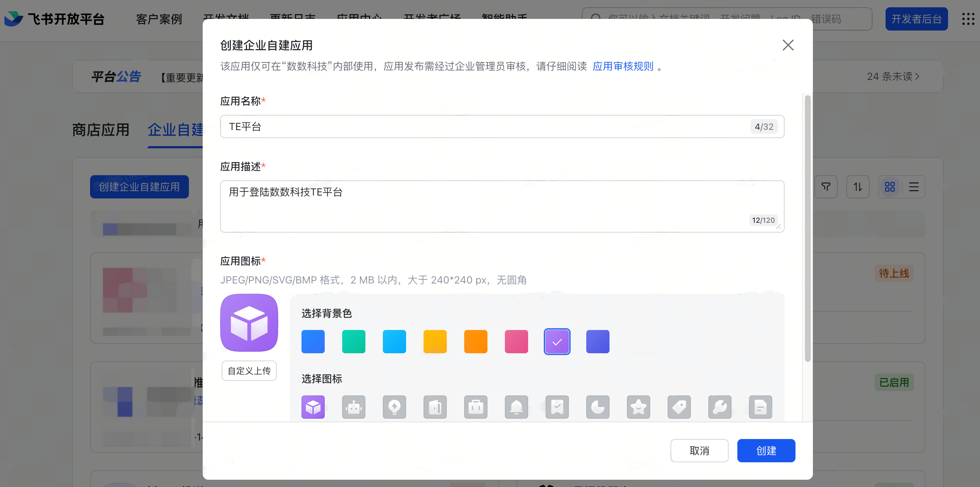The width and height of the screenshot is (980, 487).
Task: Pick the yellow background color
Action: (435, 342)
